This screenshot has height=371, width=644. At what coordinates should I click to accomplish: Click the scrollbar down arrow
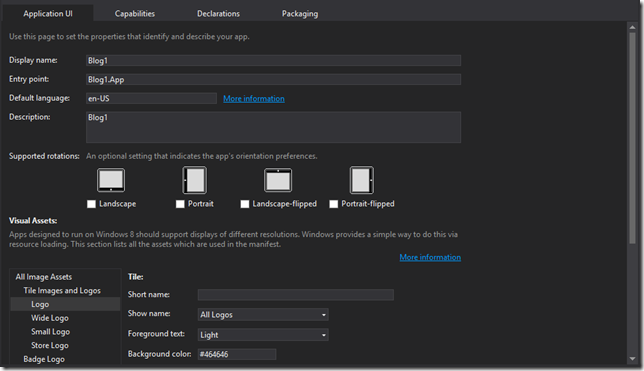[x=632, y=359]
